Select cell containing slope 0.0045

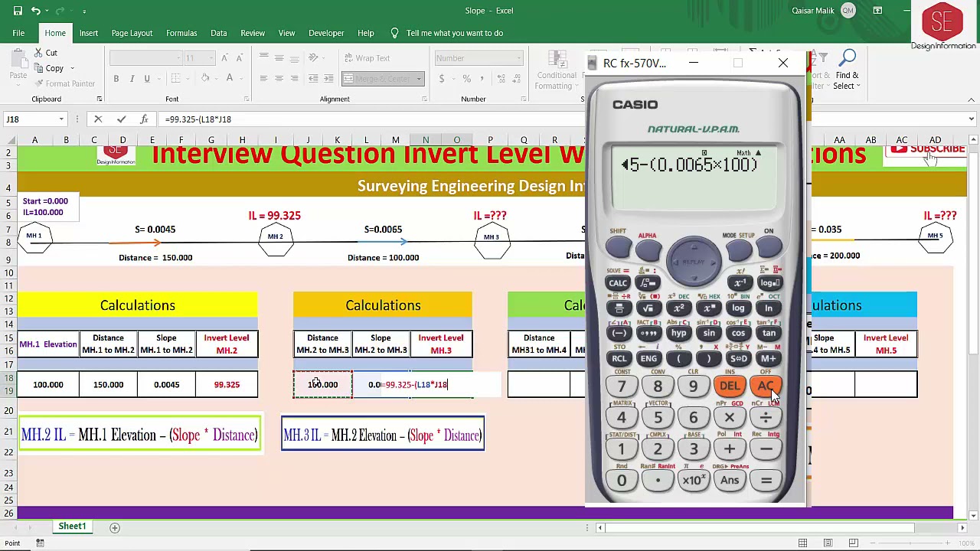click(166, 385)
